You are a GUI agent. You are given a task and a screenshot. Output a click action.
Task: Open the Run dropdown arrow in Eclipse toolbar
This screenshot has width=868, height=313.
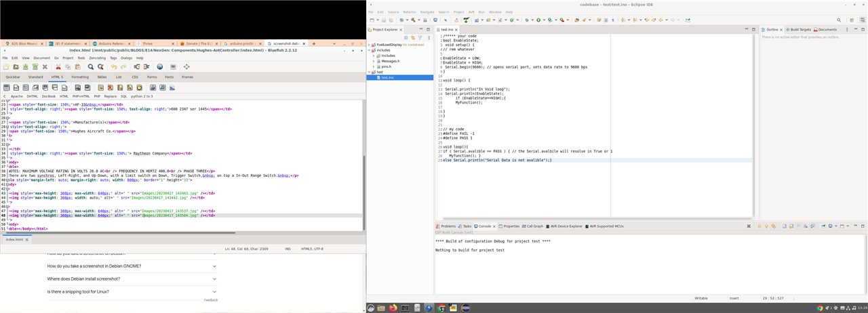543,20
